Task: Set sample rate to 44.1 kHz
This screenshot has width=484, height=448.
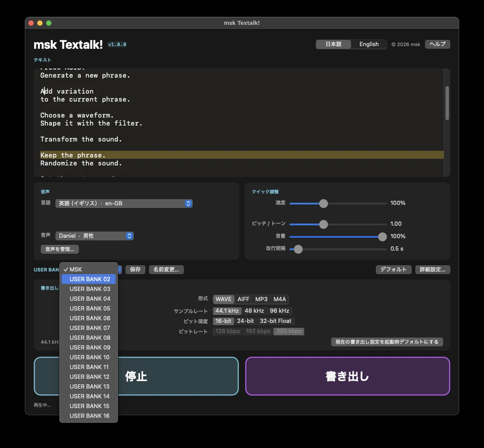Action: point(227,311)
